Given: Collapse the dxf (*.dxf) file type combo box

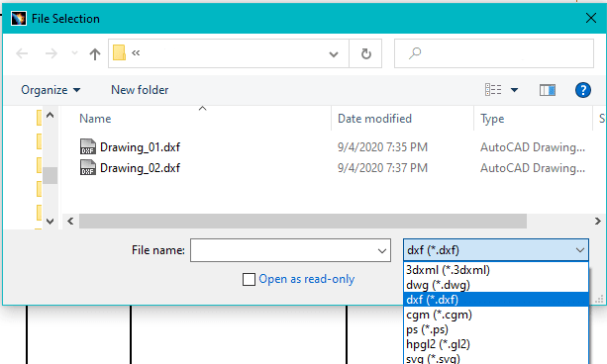Looking at the screenshot, I should click(x=496, y=250).
